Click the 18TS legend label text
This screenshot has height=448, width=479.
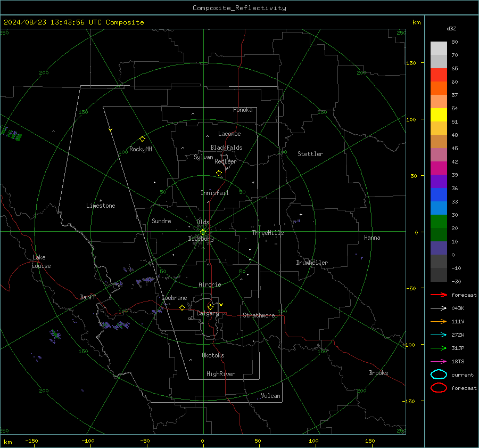[458, 362]
